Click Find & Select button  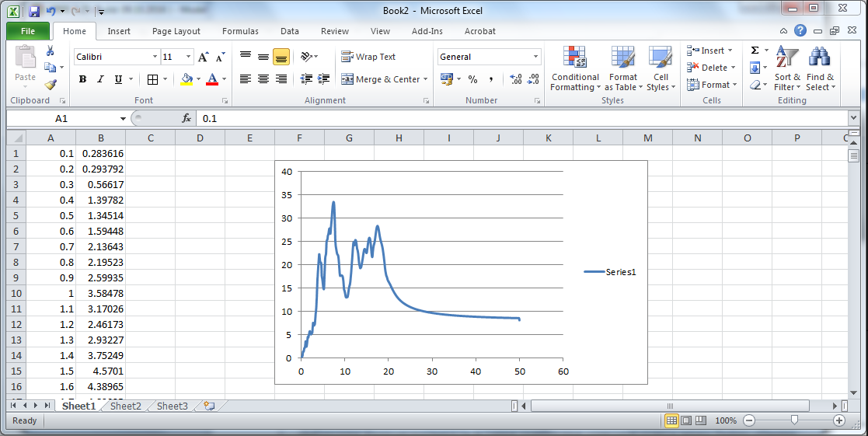pyautogui.click(x=821, y=68)
